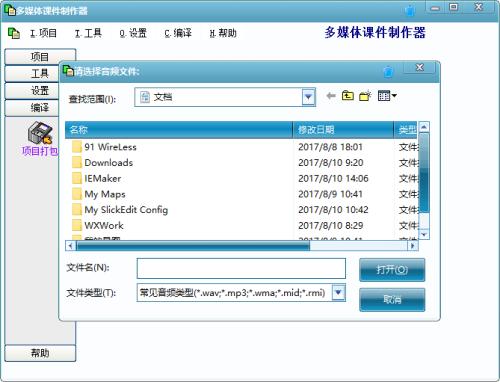Click the My Maps folder icon
Screen dimensions: 500x382
(x=77, y=194)
